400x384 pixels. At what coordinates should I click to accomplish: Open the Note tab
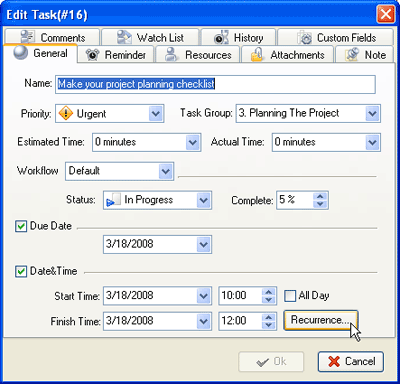(365, 54)
